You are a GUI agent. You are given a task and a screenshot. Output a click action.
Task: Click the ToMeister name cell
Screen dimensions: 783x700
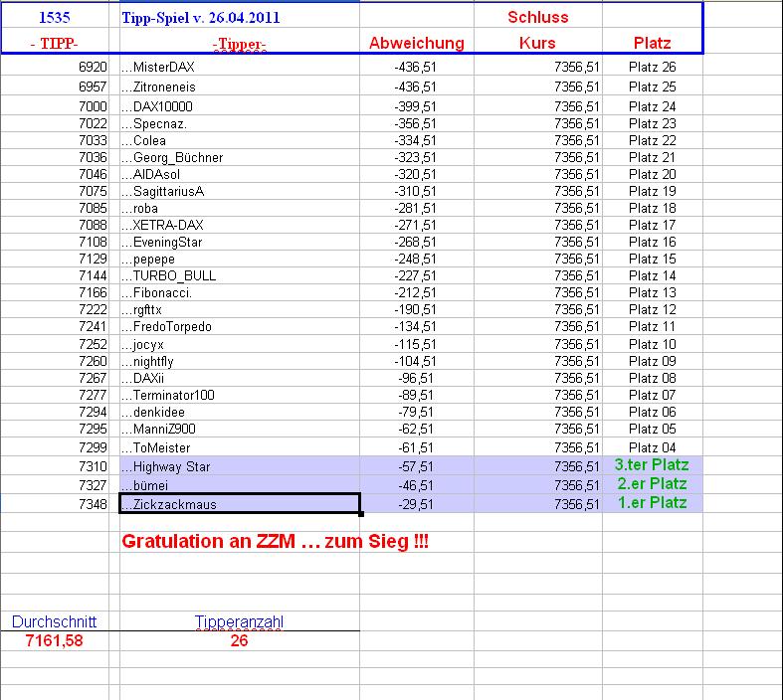(239, 447)
